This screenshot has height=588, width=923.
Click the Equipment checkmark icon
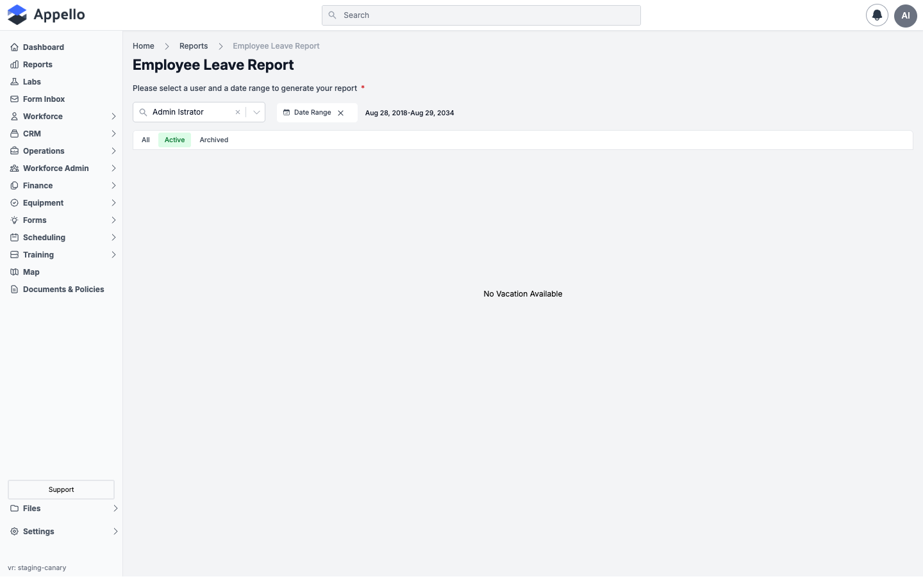(14, 203)
